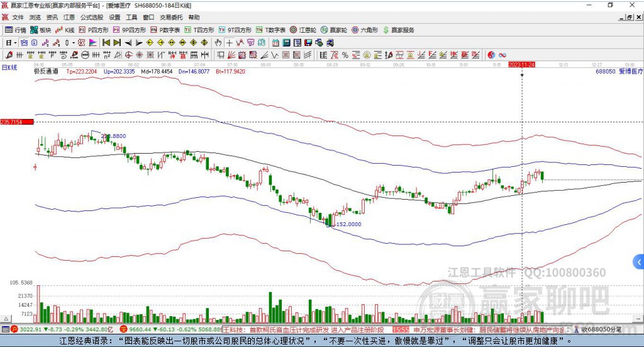The image size is (644, 347).
Task: Open the 资讯 menu
Action: click(52, 17)
